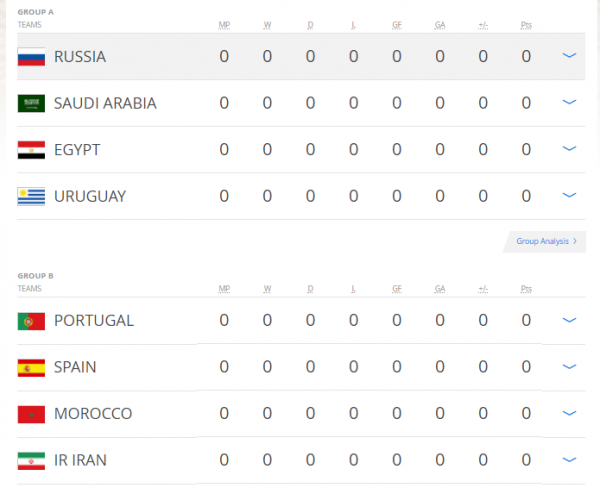
Task: Expand the Russia row chevron
Action: [570, 56]
